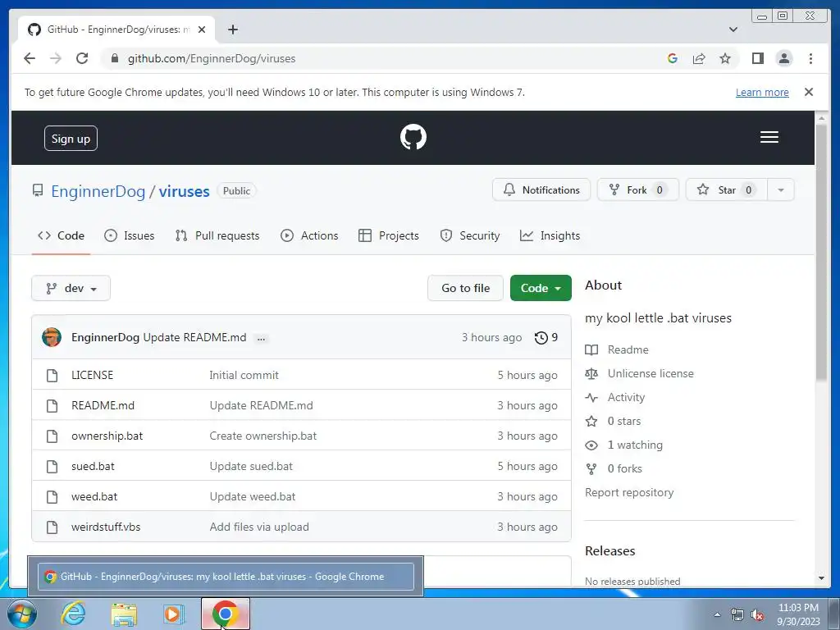Click Report repository link

pos(629,492)
